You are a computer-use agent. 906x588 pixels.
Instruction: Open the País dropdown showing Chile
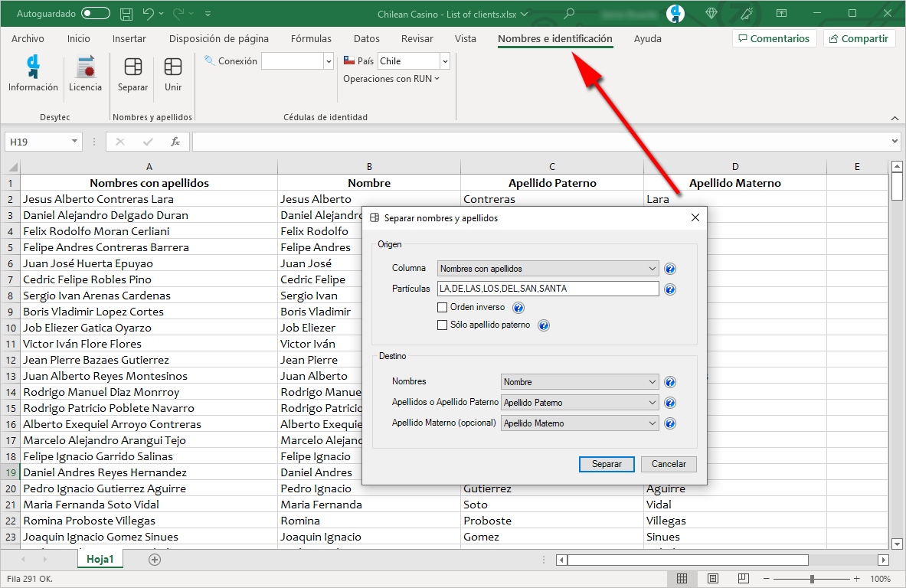(443, 60)
